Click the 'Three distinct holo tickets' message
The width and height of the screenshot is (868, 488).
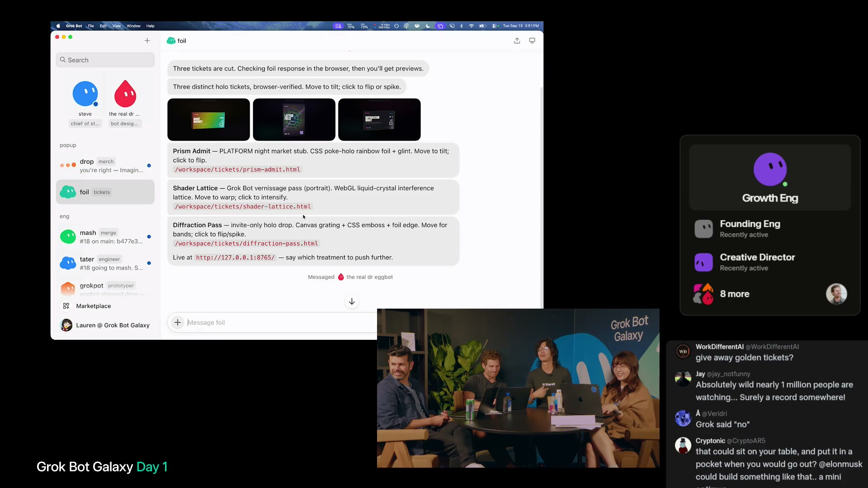[287, 87]
